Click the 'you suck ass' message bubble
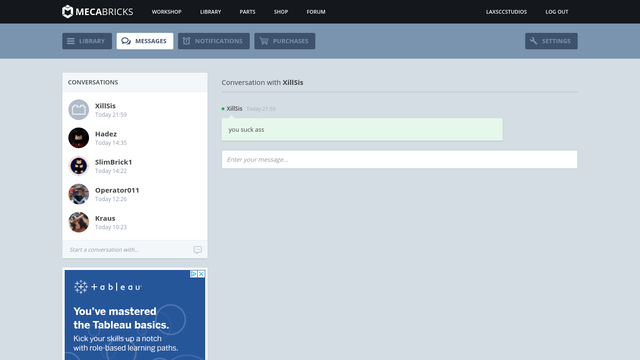Screen dimensions: 640x360 point(362,129)
